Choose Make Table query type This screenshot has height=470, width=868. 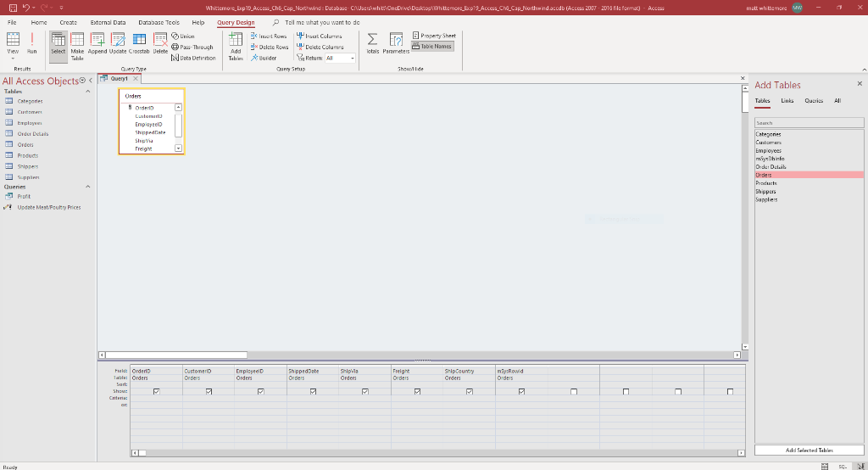(77, 46)
